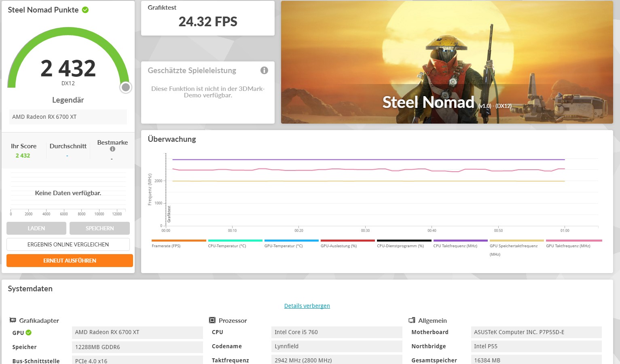Toggle CPU-Temperatur (°C) legend entry
The width and height of the screenshot is (620, 364).
pos(235,244)
